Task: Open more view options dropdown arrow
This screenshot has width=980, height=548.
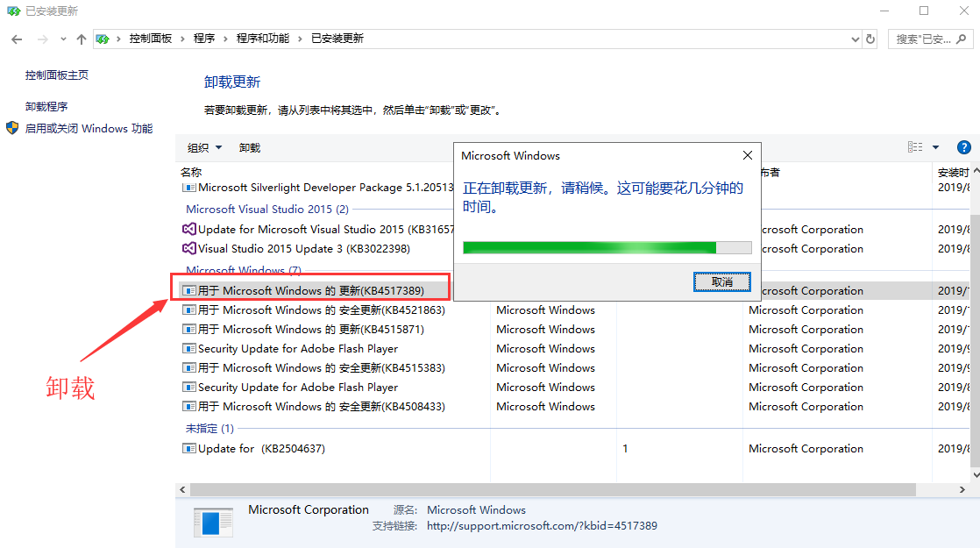Action: 935,147
